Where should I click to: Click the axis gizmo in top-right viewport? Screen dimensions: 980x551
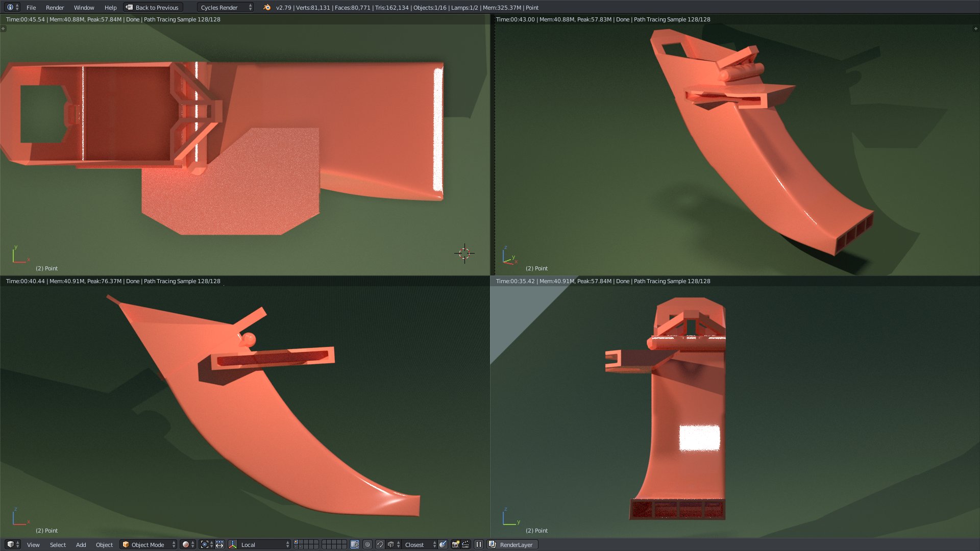[x=509, y=255]
